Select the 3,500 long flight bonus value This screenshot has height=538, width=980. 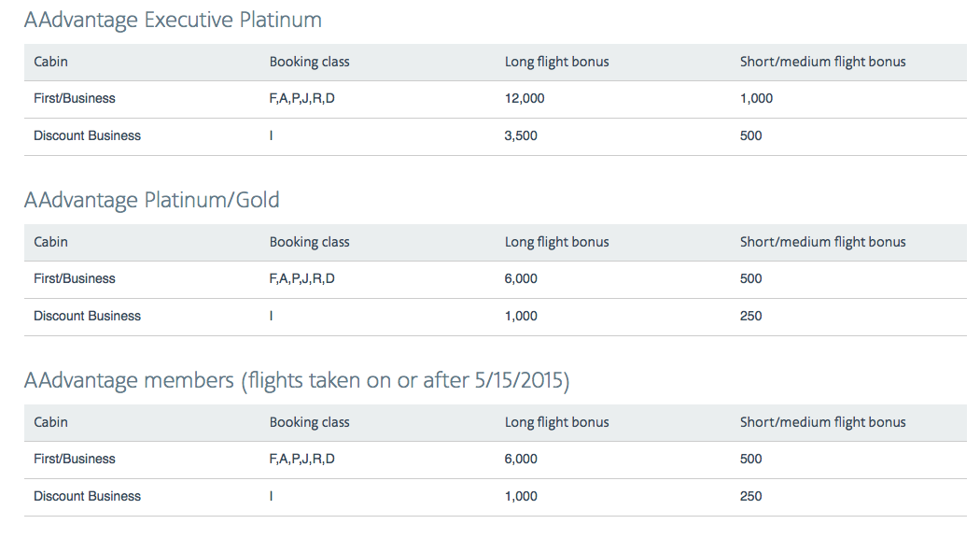pos(521,135)
